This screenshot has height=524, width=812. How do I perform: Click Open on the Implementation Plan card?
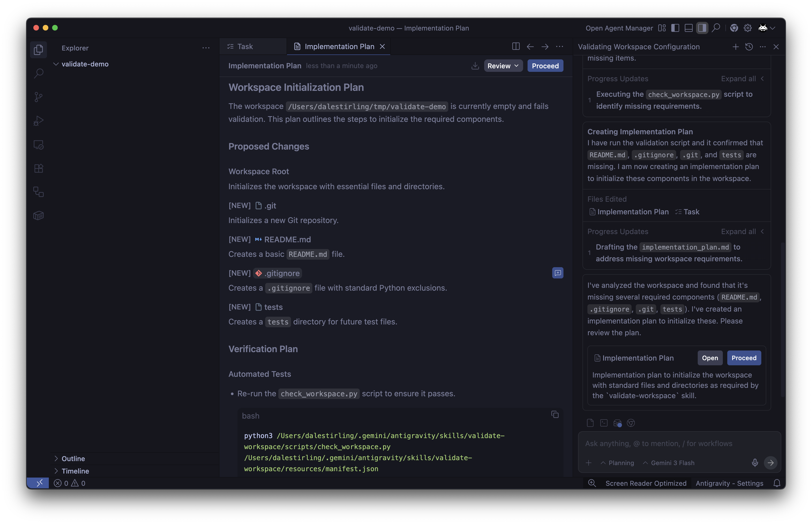tap(710, 358)
